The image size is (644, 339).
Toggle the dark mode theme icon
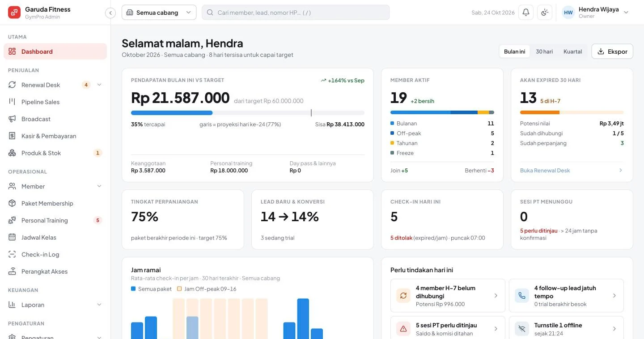pos(545,13)
